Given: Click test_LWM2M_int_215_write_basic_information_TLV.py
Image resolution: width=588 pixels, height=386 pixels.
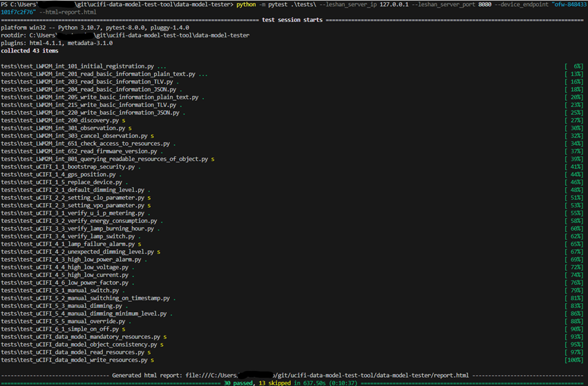Looking at the screenshot, I should pyautogui.click(x=88, y=105).
